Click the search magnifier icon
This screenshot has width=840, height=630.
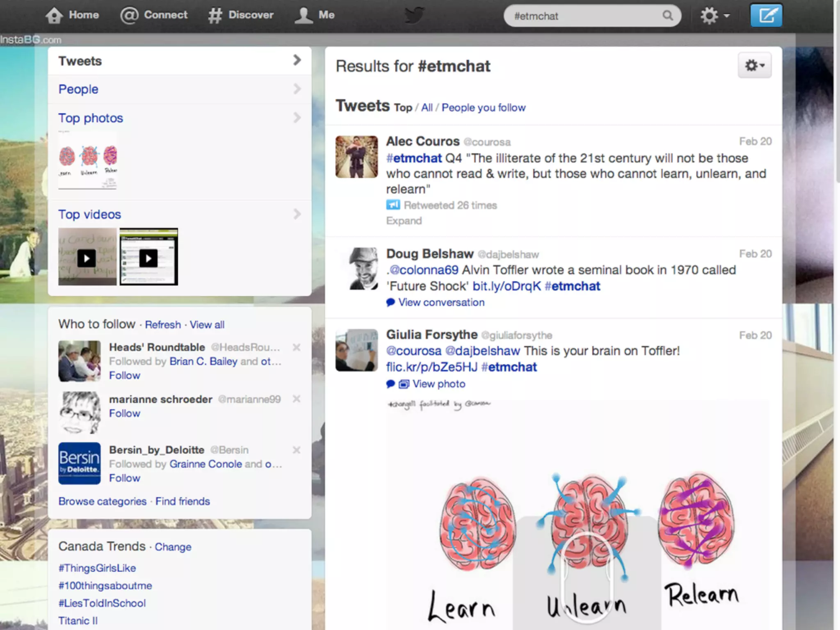[667, 16]
